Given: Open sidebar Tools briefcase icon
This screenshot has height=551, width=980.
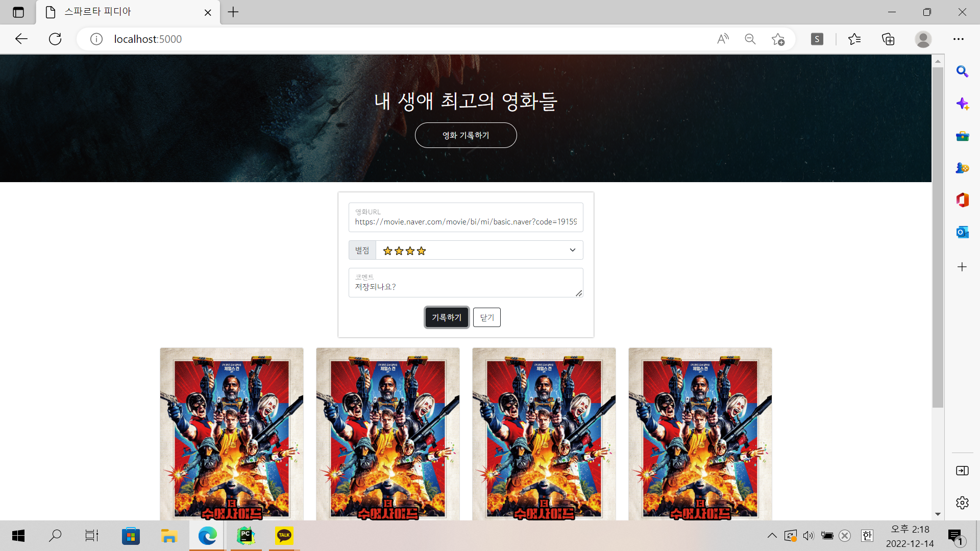Looking at the screenshot, I should click(962, 136).
